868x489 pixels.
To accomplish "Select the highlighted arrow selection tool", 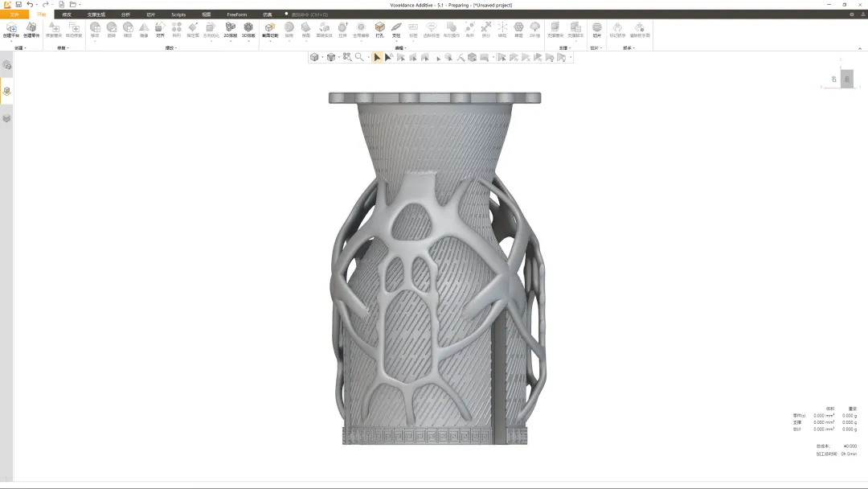I will tap(377, 57).
